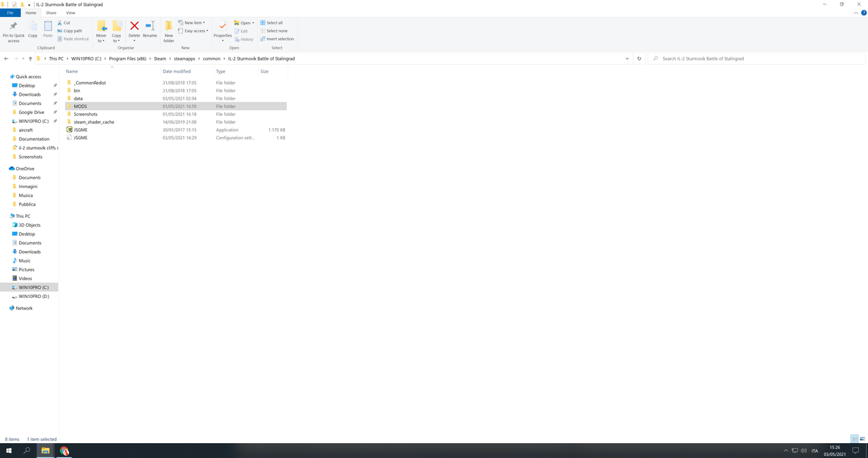The width and height of the screenshot is (868, 458).
Task: Go up one folder level arrow
Action: (30, 58)
